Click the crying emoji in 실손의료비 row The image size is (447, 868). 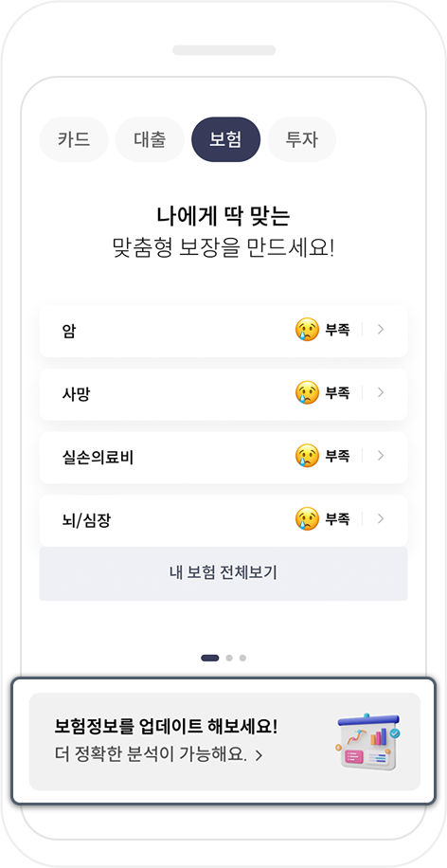click(307, 456)
